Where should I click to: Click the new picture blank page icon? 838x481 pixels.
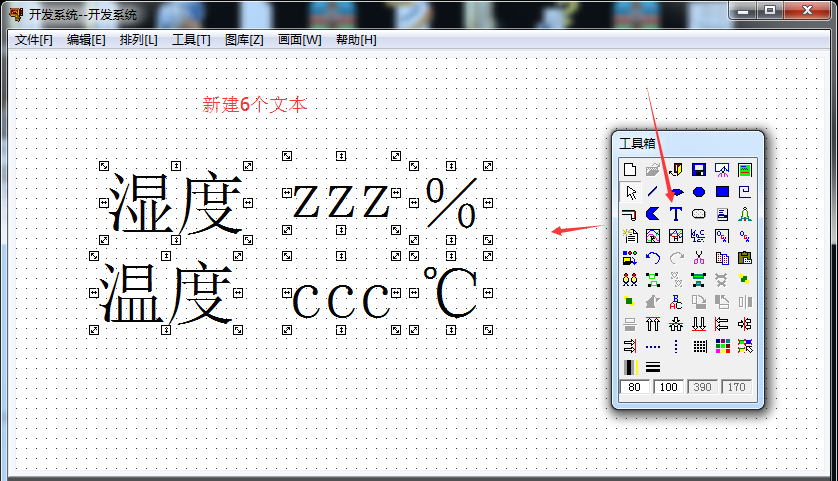click(630, 170)
